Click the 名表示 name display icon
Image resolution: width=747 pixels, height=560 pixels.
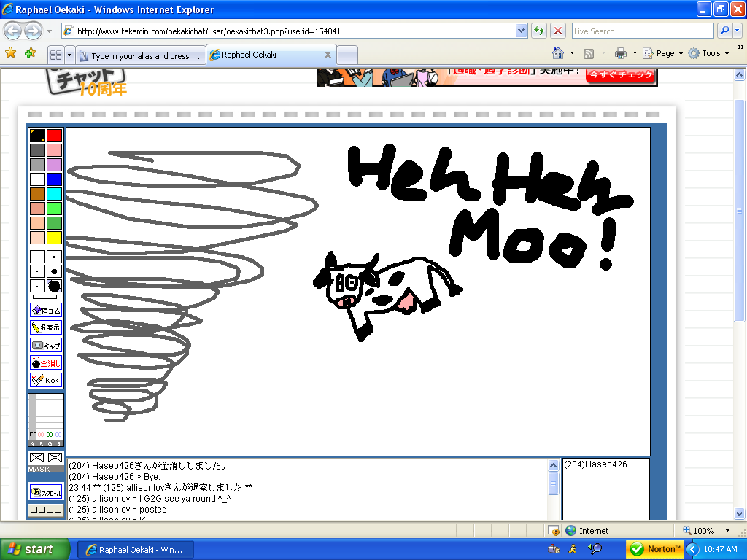45,327
